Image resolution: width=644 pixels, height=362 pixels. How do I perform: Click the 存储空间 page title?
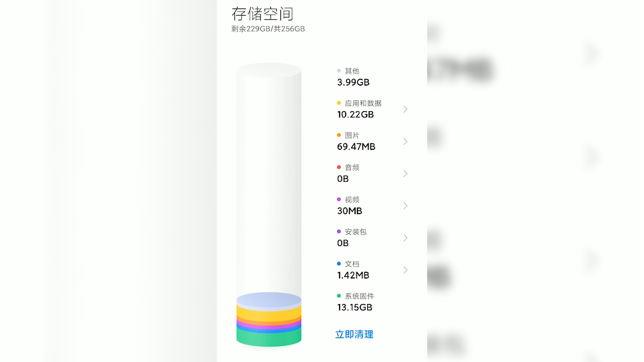click(262, 14)
